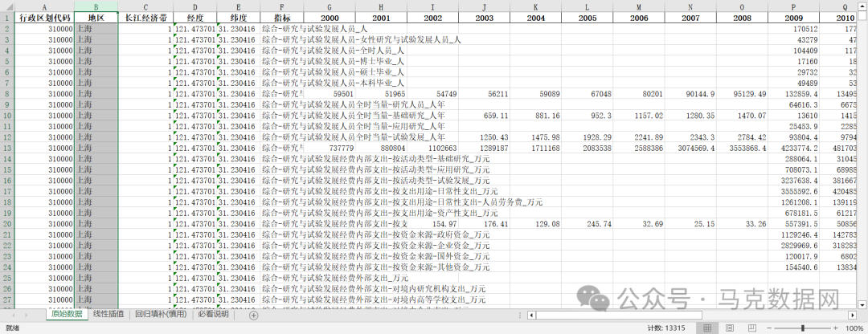Switch to Page Layout view icon
This screenshot has height=334, width=868.
tap(730, 328)
